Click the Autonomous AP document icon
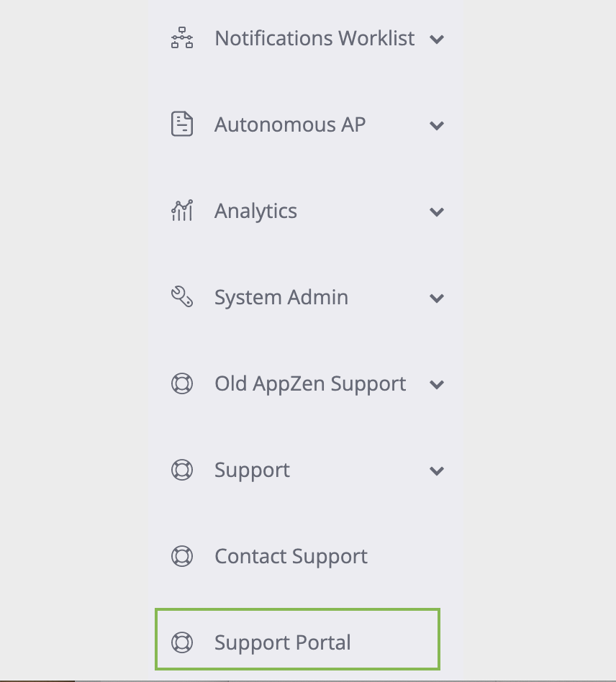 [x=182, y=124]
